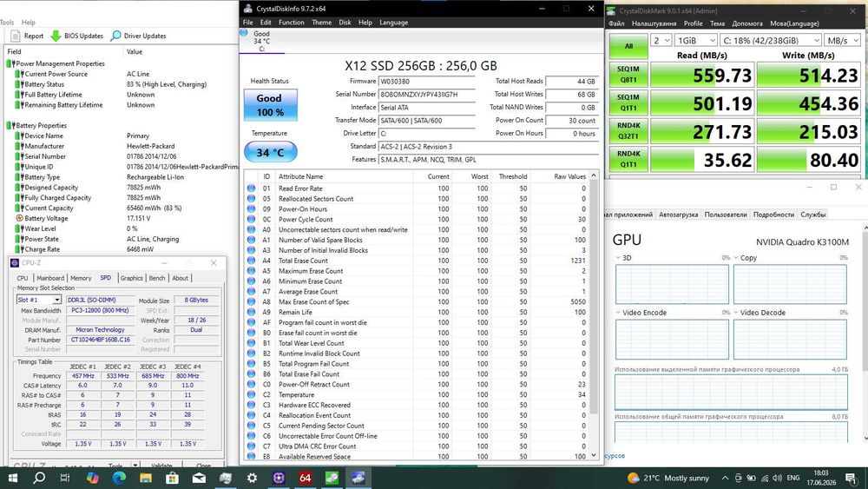Click BIOS Updates green arrow icon

[x=56, y=36]
